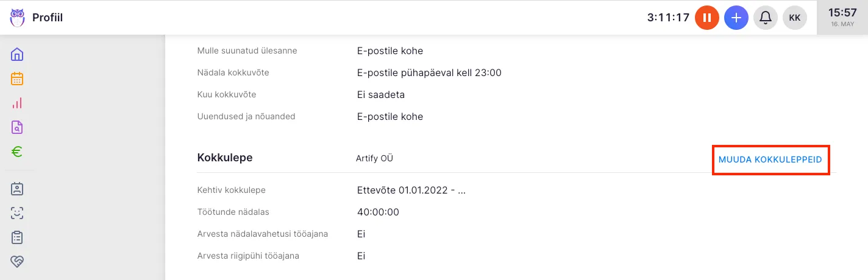Click the heart handshake sidebar icon
The width and height of the screenshot is (868, 280).
(x=17, y=262)
